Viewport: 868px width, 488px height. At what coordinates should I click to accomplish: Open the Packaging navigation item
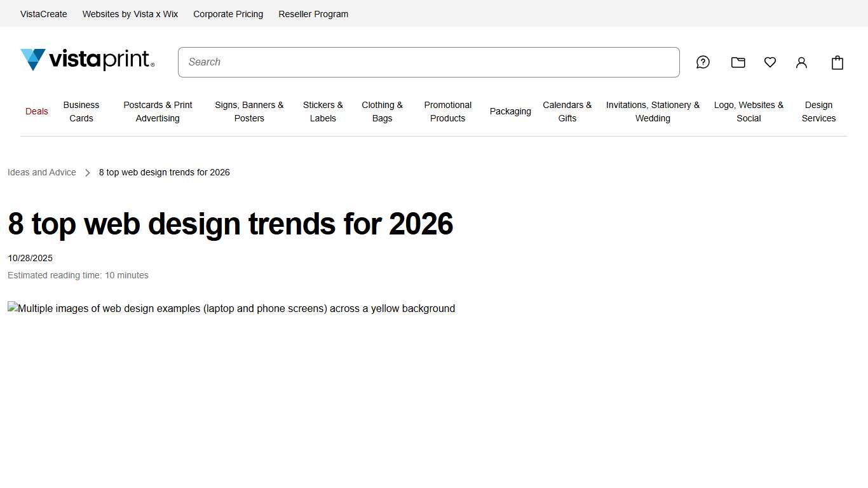tap(510, 111)
